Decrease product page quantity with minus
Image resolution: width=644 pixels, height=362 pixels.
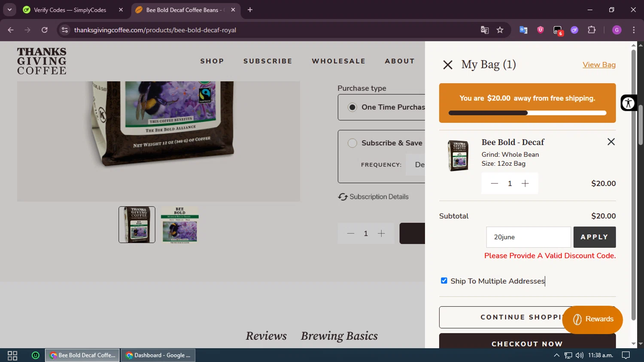[350, 234]
